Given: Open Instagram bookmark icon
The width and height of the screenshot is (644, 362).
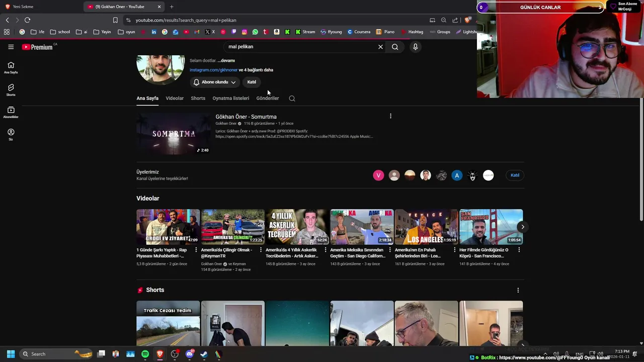Looking at the screenshot, I should 245,32.
